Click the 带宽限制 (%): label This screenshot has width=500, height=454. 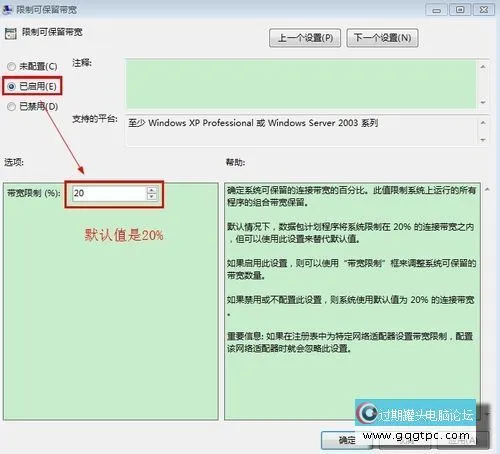[34, 193]
